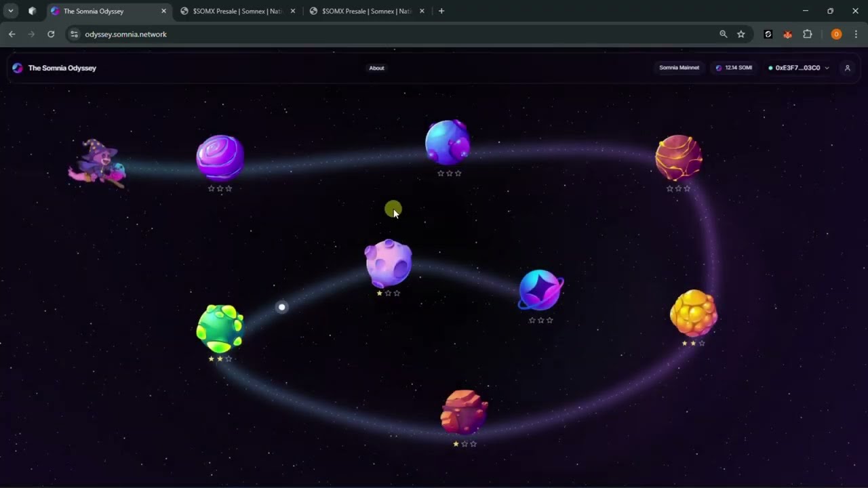Screen dimensions: 868x488
Task: Bookmark this page with the star icon
Action: pos(741,34)
